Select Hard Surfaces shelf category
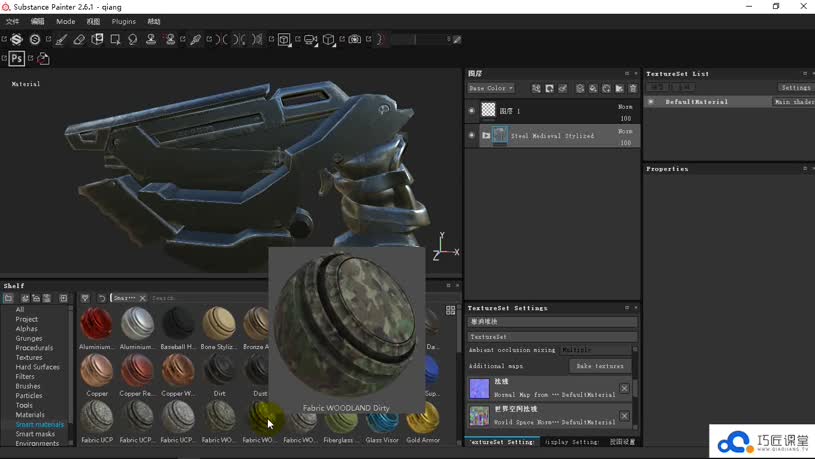 [x=37, y=367]
